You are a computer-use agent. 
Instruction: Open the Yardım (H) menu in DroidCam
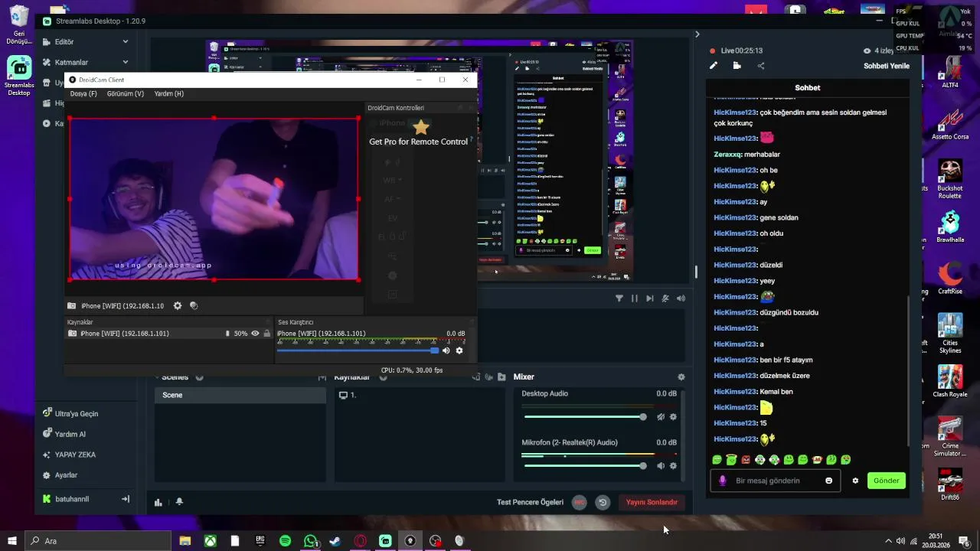coord(169,93)
